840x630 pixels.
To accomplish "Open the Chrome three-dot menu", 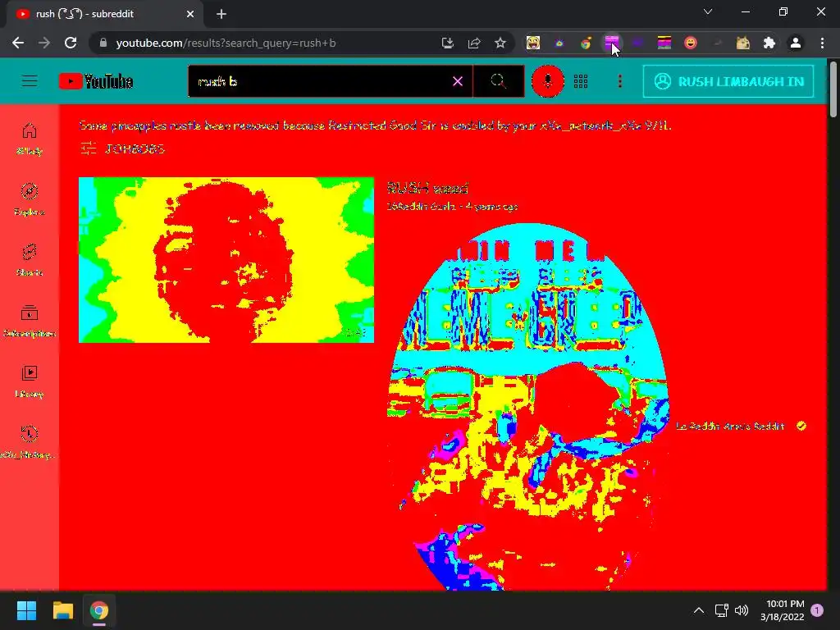I will tap(822, 43).
